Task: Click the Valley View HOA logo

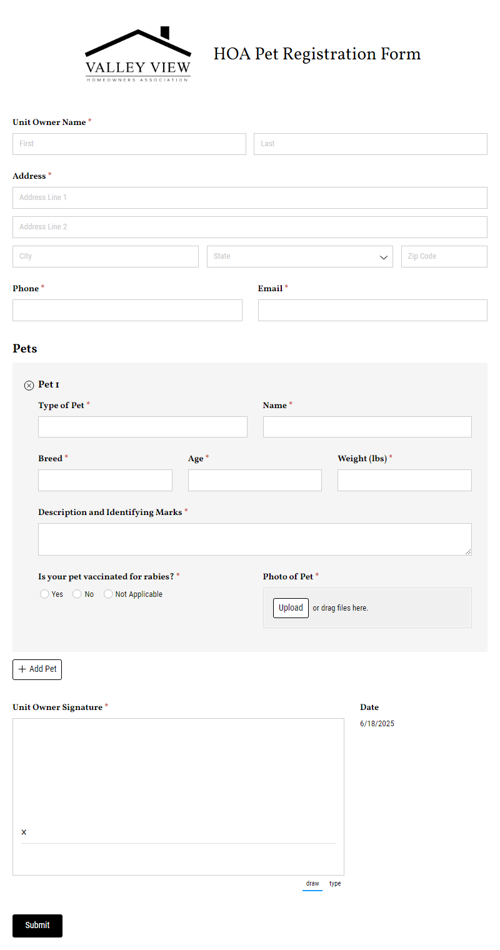Action: click(x=138, y=55)
